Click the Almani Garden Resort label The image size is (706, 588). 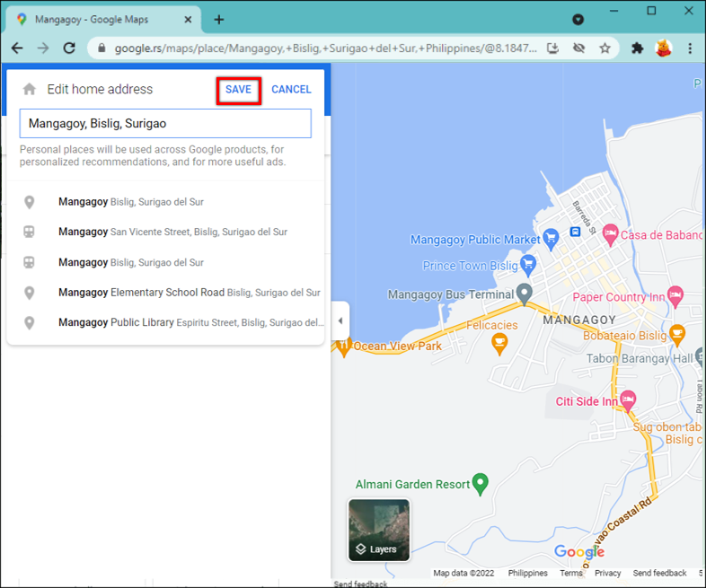(412, 484)
